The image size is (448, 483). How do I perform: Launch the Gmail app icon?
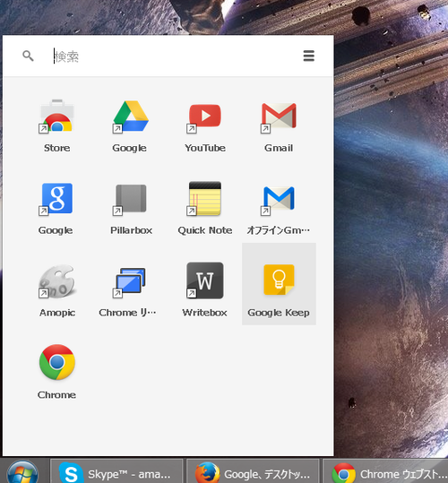[x=279, y=117]
